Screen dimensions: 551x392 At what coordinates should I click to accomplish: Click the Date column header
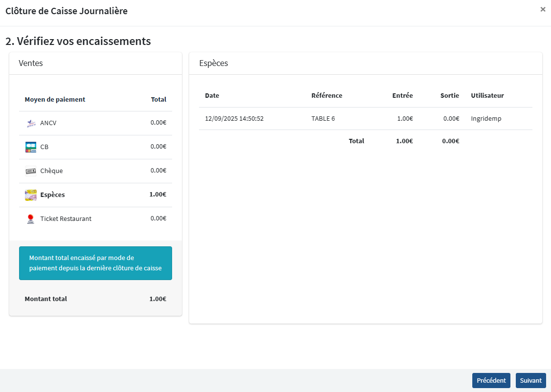(212, 95)
